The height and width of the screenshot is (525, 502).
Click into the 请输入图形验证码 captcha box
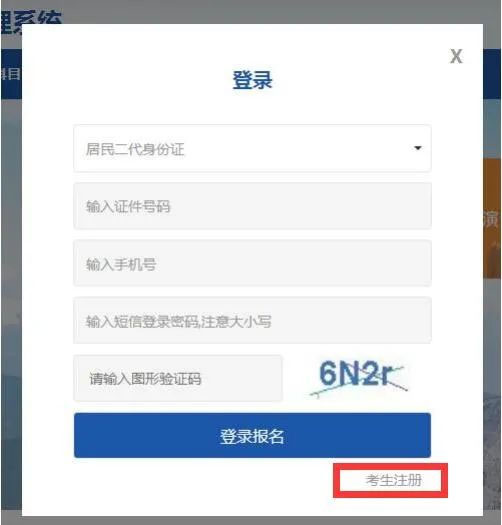(x=178, y=378)
